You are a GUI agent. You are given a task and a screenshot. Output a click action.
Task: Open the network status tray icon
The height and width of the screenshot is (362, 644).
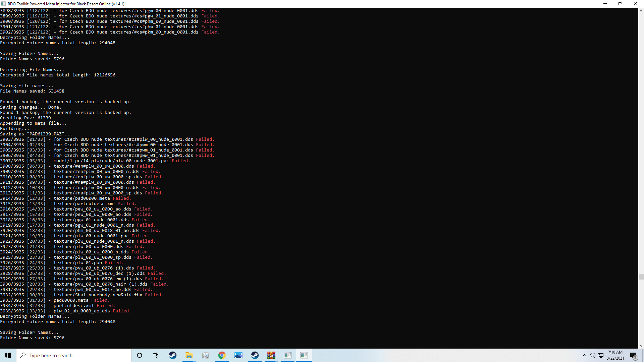point(601,355)
